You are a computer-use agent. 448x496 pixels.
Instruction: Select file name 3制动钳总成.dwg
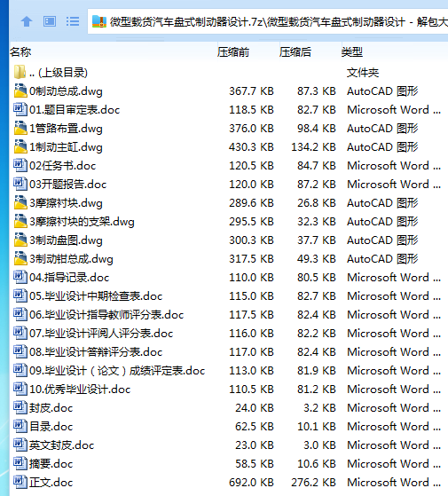point(71,259)
